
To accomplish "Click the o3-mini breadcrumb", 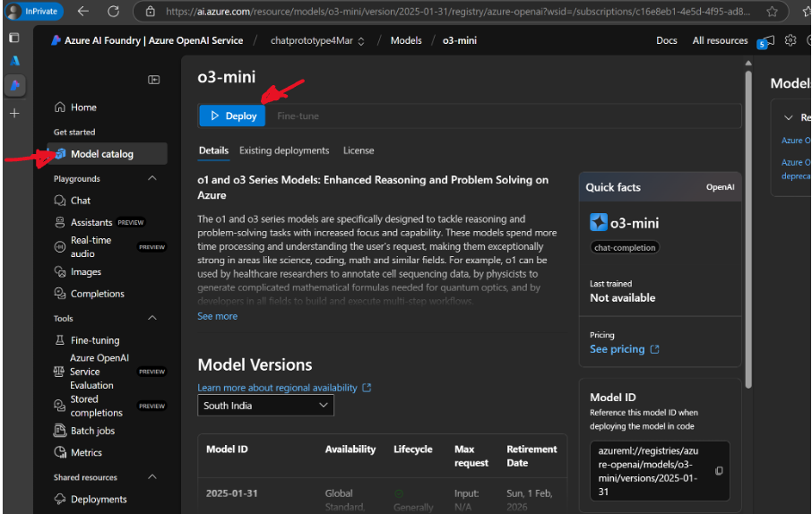I will [460, 40].
